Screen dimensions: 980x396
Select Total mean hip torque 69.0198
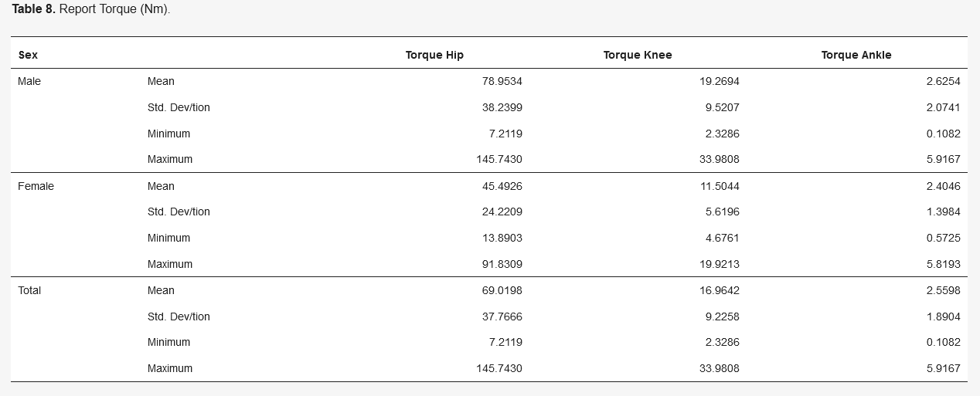(502, 290)
